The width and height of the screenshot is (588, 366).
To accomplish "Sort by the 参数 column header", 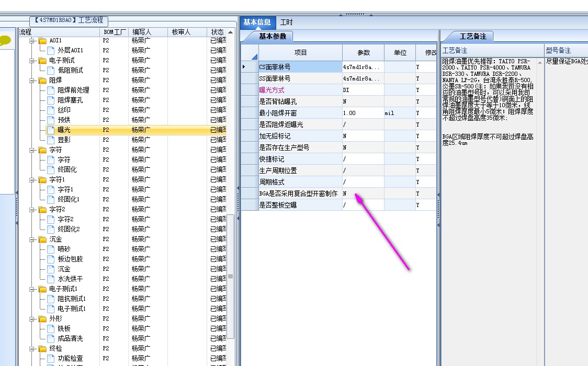I will pyautogui.click(x=364, y=52).
